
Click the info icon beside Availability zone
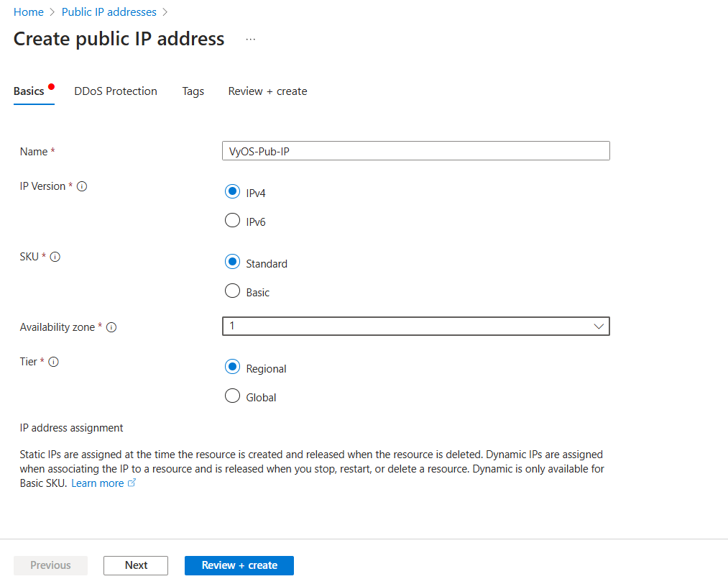click(x=111, y=327)
